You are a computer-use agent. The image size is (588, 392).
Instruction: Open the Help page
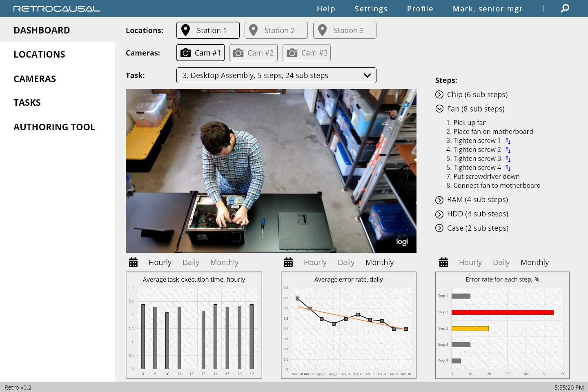[x=326, y=9]
